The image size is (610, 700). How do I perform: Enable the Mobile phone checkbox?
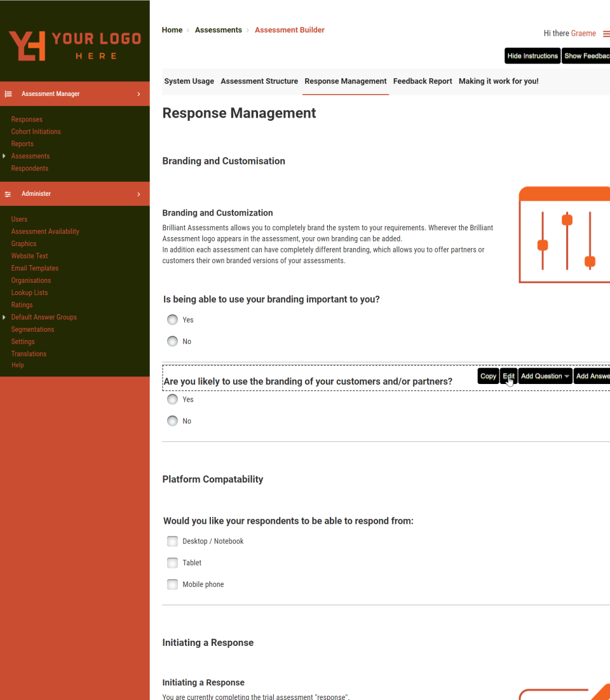pos(172,584)
